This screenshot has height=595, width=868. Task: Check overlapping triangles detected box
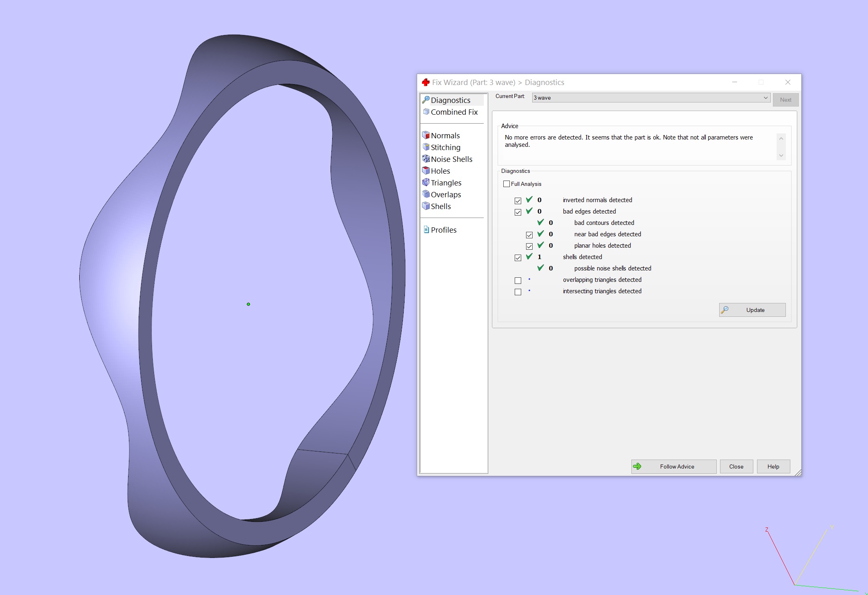click(518, 281)
